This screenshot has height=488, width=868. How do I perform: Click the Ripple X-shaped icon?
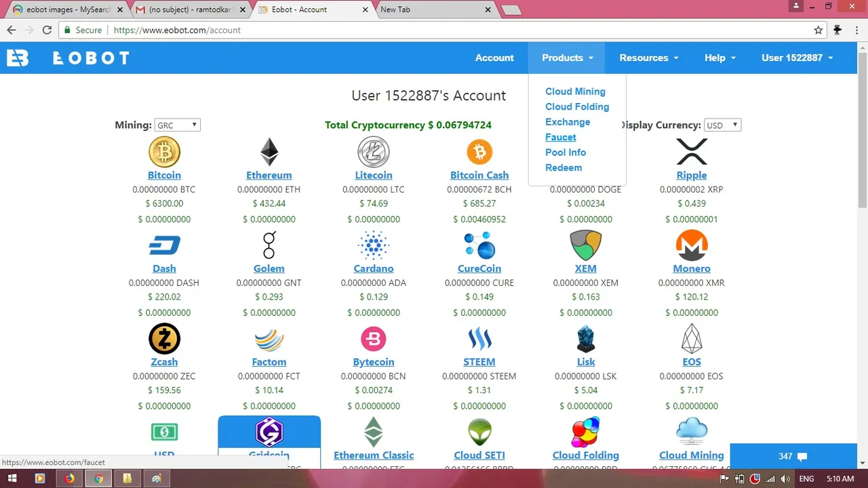(692, 152)
